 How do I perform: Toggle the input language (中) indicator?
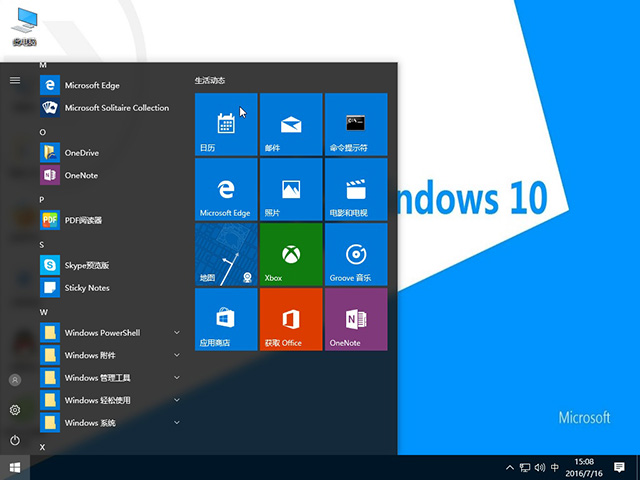pyautogui.click(x=555, y=467)
